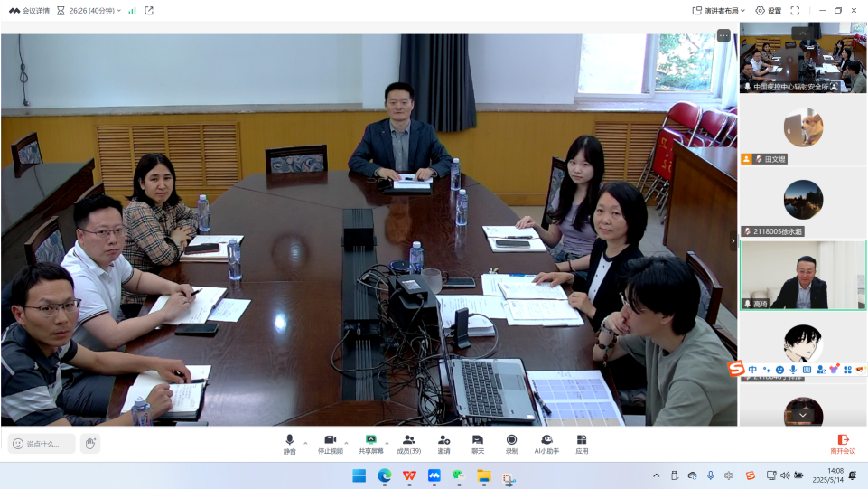Mute the microphone in the meeting toolbar
The image size is (868, 489).
click(x=289, y=443)
